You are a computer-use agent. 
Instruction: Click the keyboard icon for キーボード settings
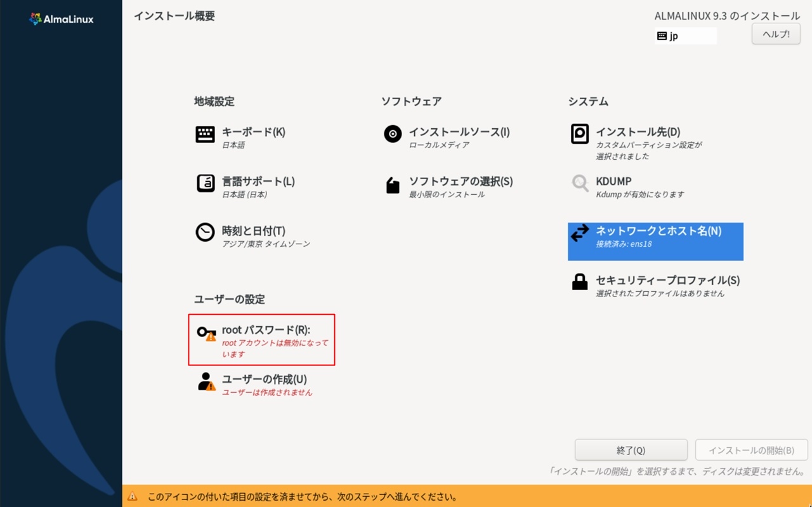coord(205,135)
